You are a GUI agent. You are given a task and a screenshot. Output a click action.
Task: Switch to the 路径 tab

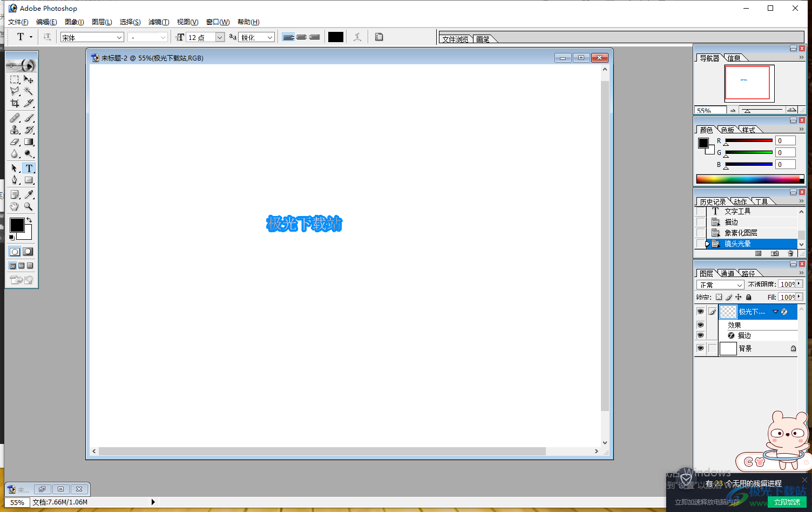click(748, 273)
